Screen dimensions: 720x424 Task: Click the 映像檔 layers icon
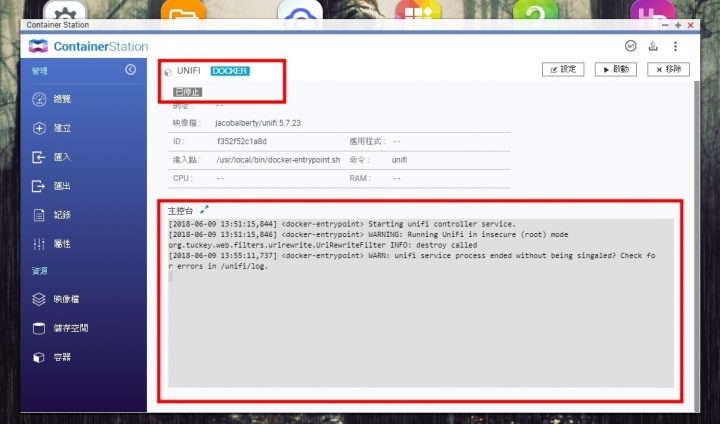point(39,299)
